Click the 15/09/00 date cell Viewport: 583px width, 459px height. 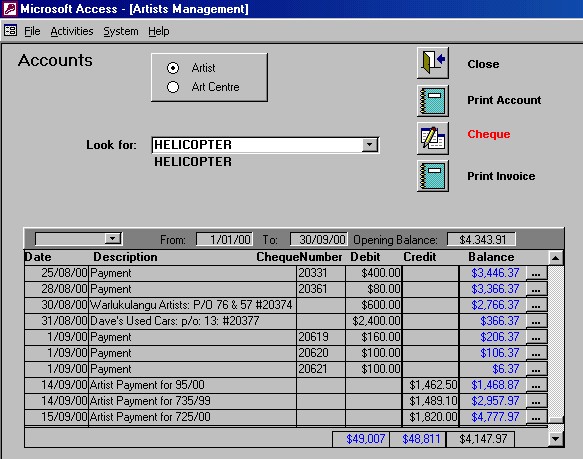coord(57,417)
